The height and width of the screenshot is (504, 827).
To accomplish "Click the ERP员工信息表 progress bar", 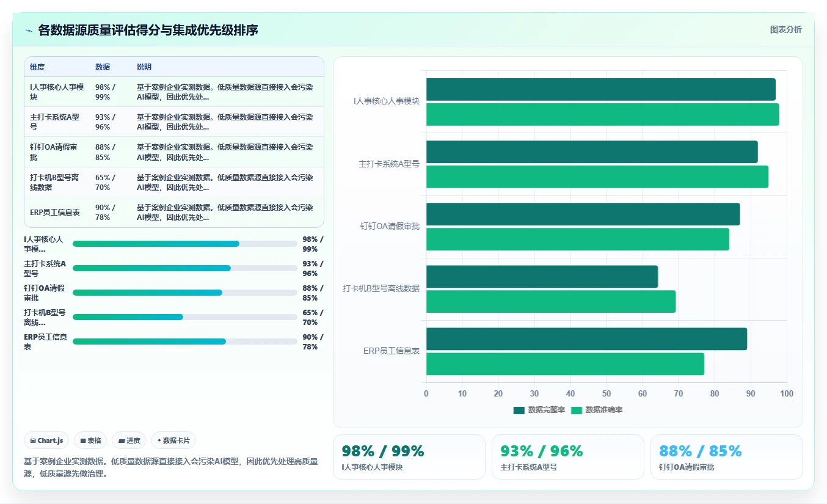I will tap(185, 341).
